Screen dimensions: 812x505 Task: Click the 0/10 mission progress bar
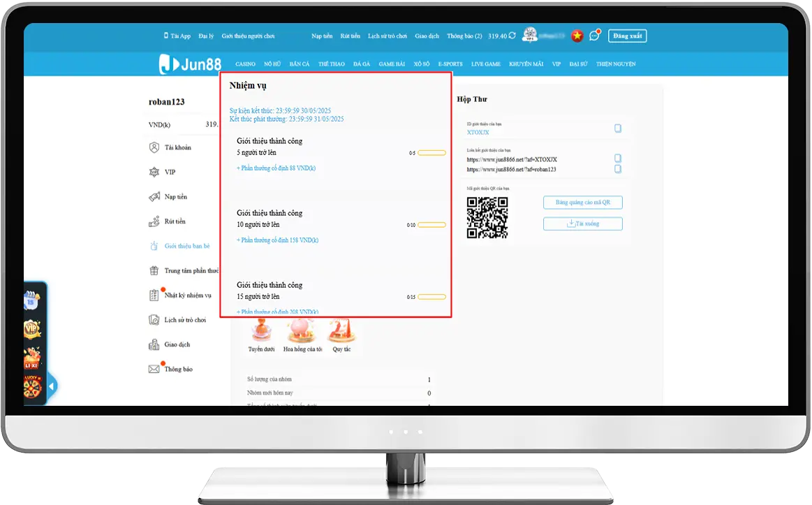[432, 225]
